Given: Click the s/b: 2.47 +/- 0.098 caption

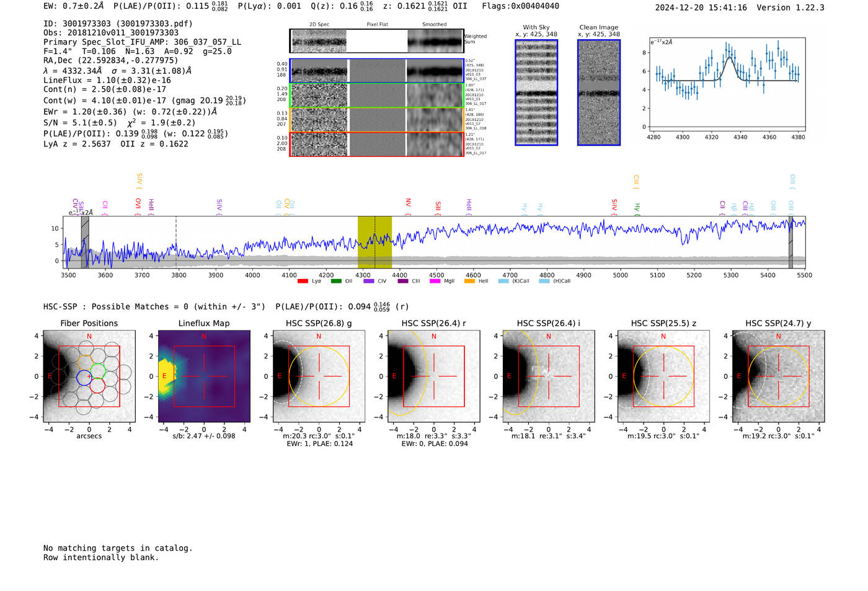Looking at the screenshot, I should (204, 436).
